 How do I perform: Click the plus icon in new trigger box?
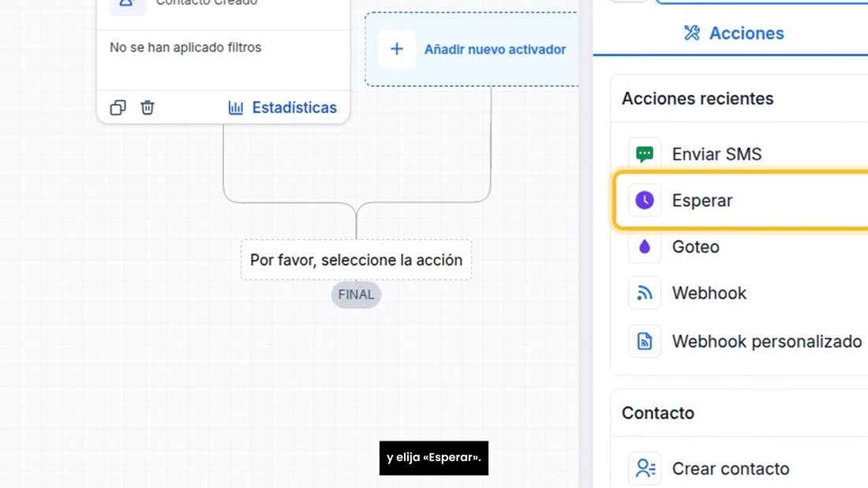click(x=396, y=49)
